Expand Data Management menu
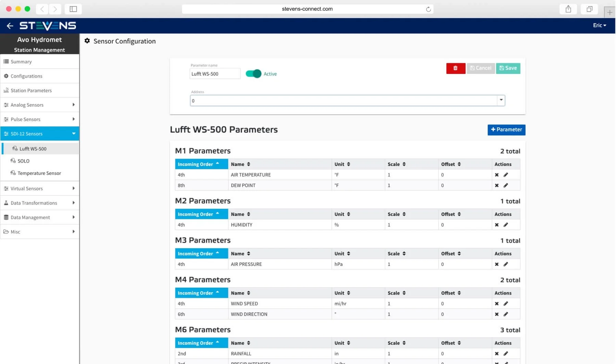Viewport: 616px width, 364px height. pos(40,217)
